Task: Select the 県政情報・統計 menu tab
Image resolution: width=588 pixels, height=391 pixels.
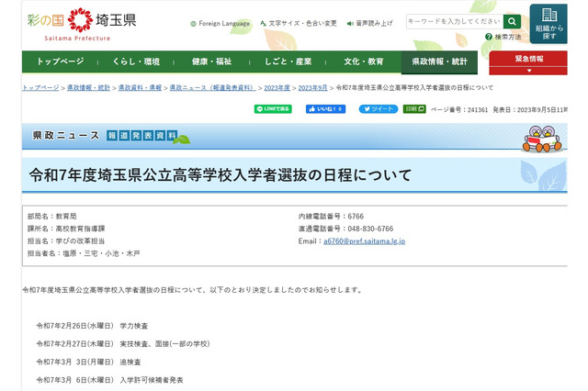Action: tap(439, 62)
